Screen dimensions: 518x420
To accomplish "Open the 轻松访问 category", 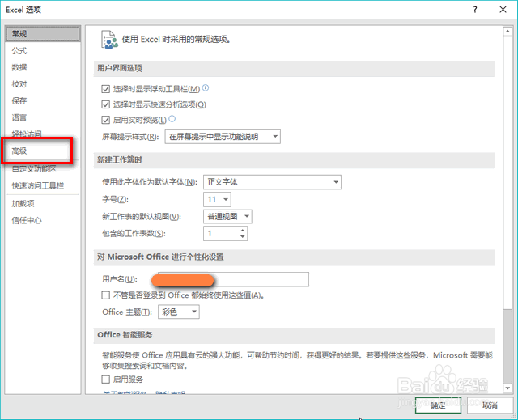I will pyautogui.click(x=43, y=134).
